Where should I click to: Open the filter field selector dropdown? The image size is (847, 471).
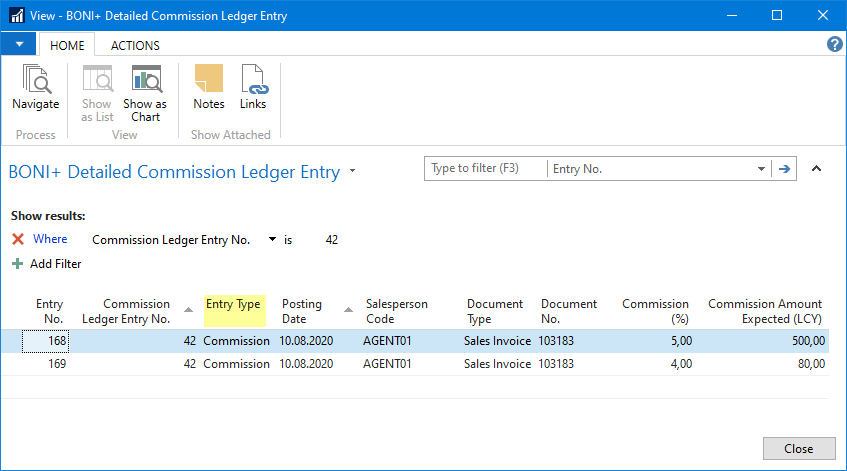pos(762,169)
